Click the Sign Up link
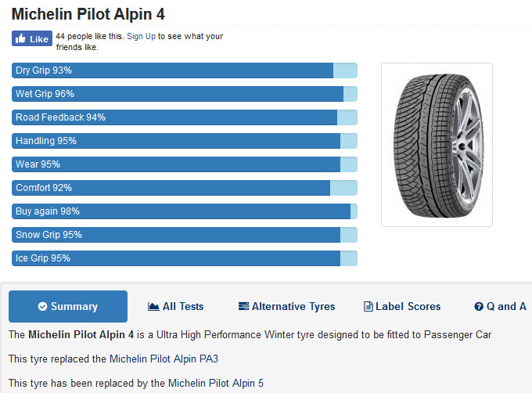Viewport: 532px width, 393px height. pyautogui.click(x=141, y=36)
